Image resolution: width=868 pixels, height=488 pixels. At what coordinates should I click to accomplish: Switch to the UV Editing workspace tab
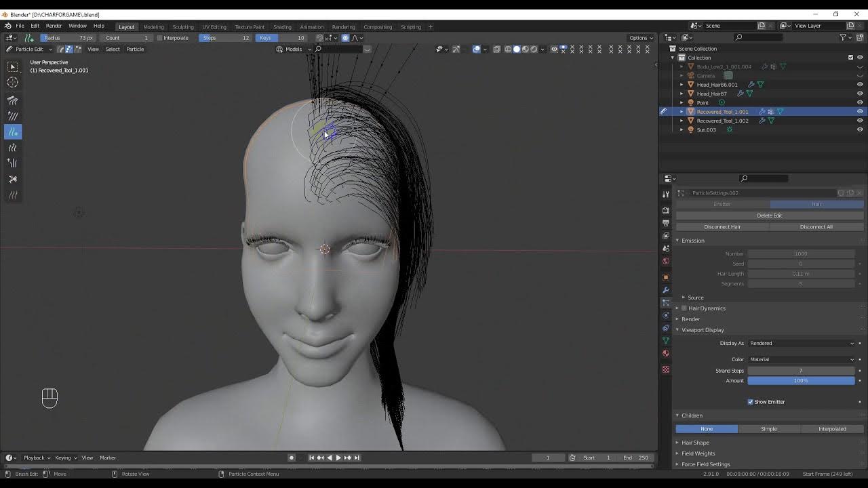click(x=214, y=27)
